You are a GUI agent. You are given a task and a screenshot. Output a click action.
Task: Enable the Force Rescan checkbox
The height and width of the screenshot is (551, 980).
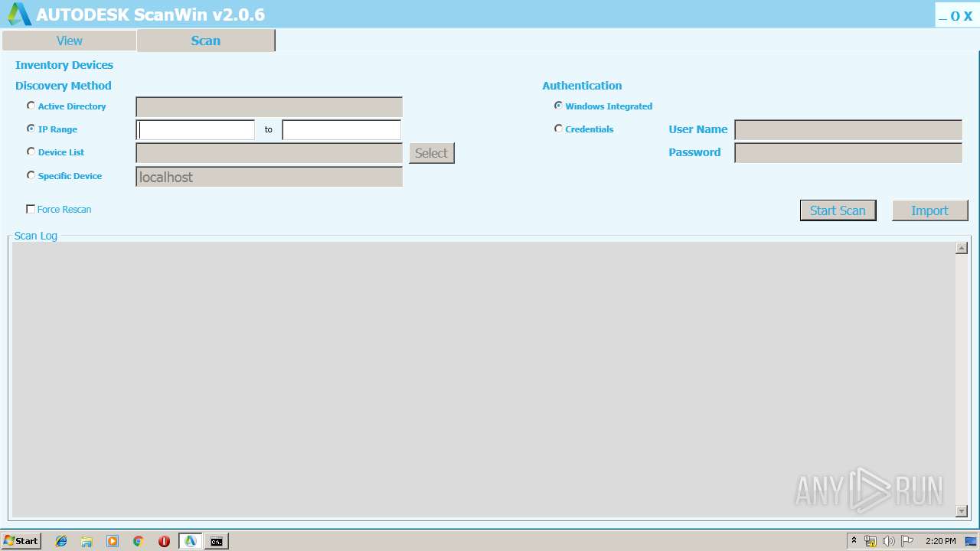(x=31, y=209)
